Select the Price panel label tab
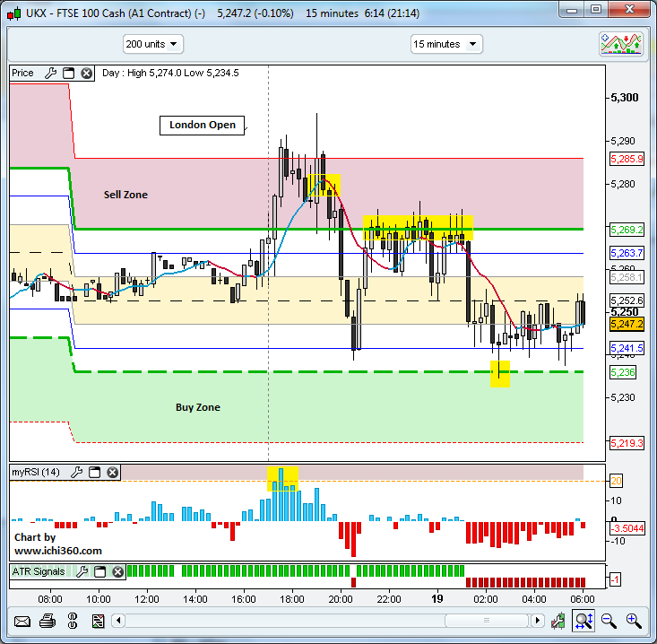The image size is (657, 644). pos(23,74)
